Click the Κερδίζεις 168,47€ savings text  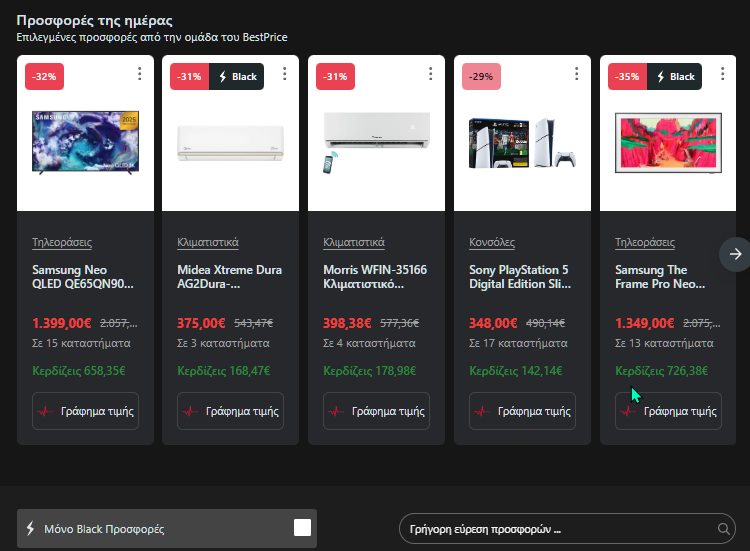(224, 371)
